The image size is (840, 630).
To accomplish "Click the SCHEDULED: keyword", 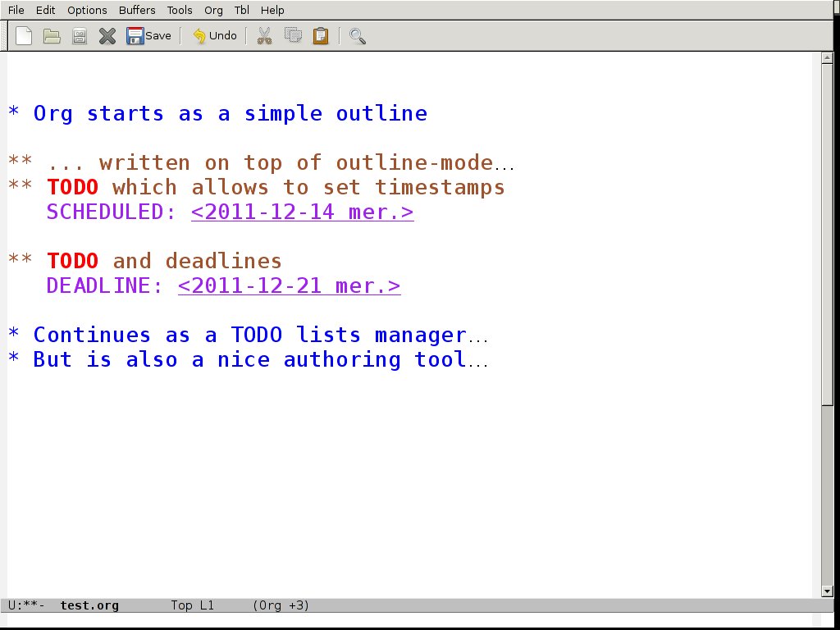I will pyautogui.click(x=112, y=212).
